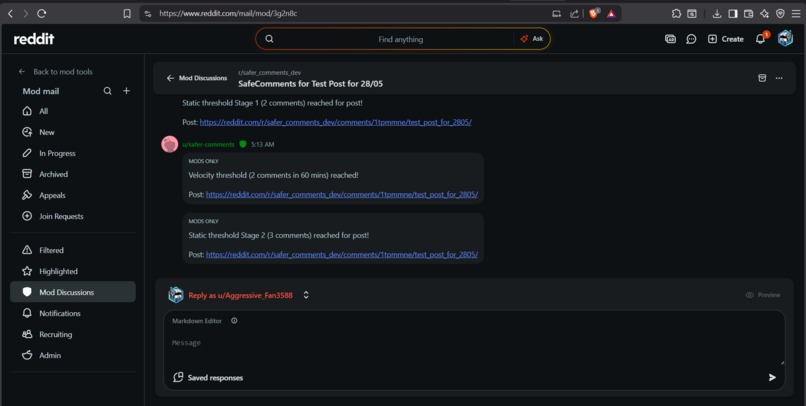Viewport: 806px width, 406px height.
Task: Click the Preview eye toggle
Action: click(763, 295)
